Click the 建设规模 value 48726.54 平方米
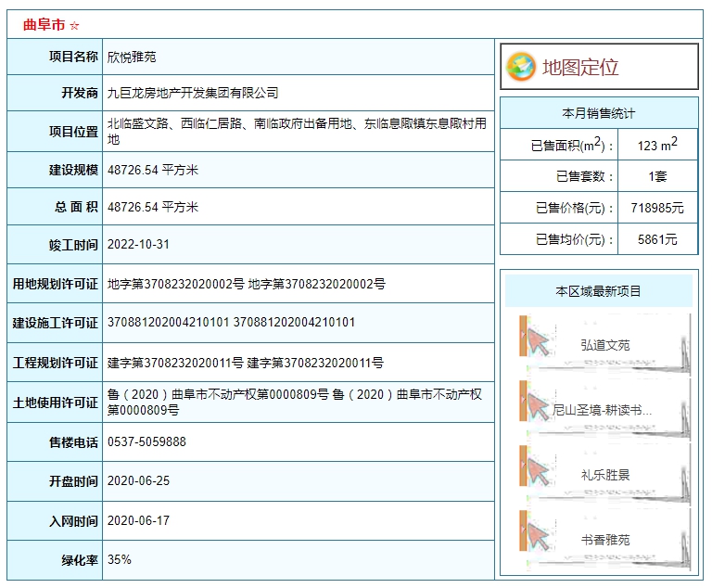Viewport: 712px width, 588px height. coord(153,170)
